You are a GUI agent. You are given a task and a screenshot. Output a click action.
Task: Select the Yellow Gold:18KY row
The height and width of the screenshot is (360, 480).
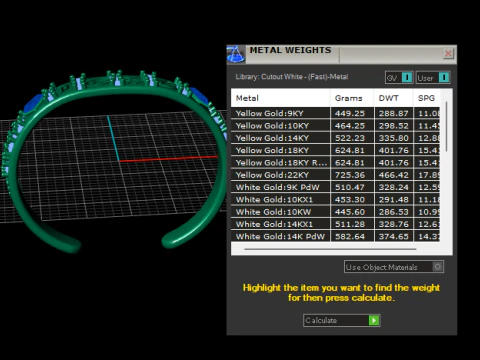pos(335,150)
